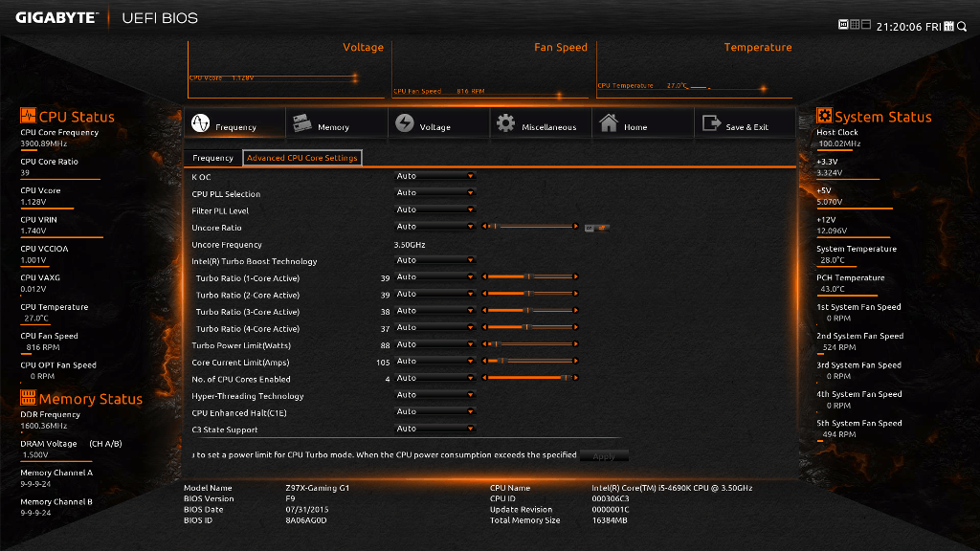This screenshot has width=980, height=551.
Task: Open the Uncore Ratio Auto dropdown
Action: pyautogui.click(x=435, y=227)
